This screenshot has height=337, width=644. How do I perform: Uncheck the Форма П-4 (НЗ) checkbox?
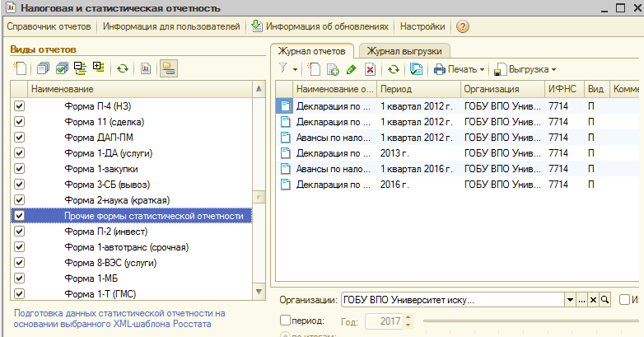click(x=19, y=106)
